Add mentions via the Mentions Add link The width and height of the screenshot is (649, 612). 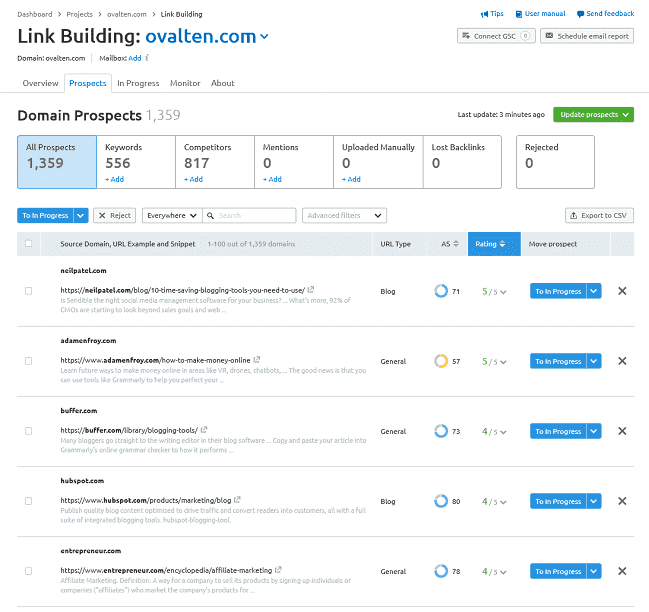pyautogui.click(x=272, y=179)
